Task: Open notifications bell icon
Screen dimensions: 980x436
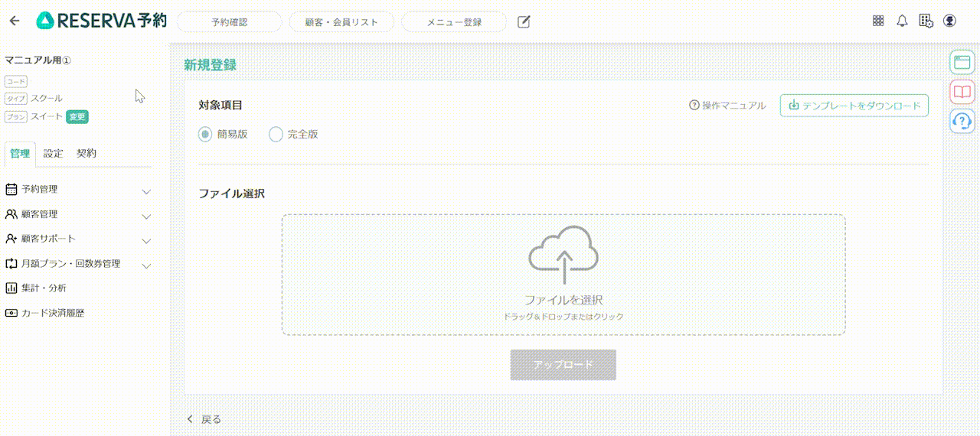Action: click(x=902, y=21)
